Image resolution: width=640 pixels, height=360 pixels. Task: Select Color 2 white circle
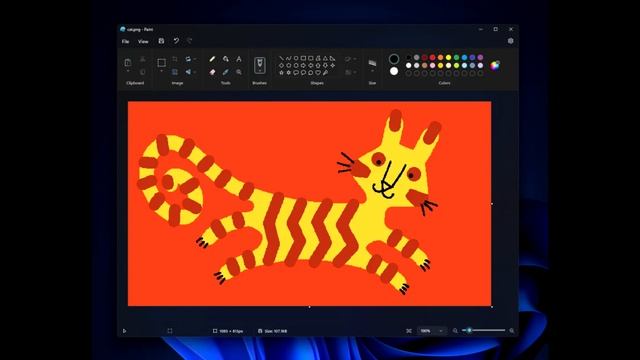point(393,71)
